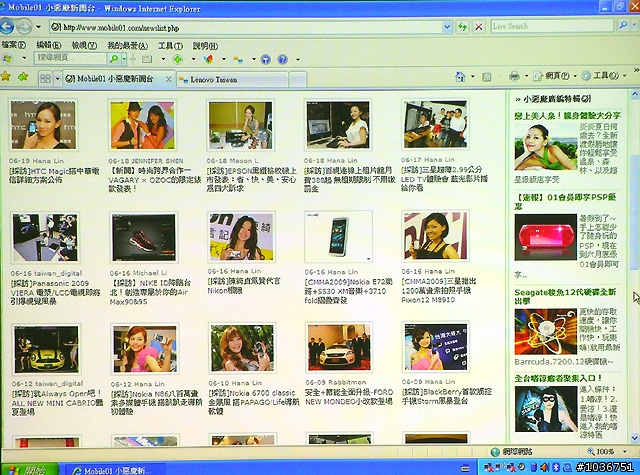
Task: Open the FORD NEW MONDEO article link
Action: [x=349, y=397]
